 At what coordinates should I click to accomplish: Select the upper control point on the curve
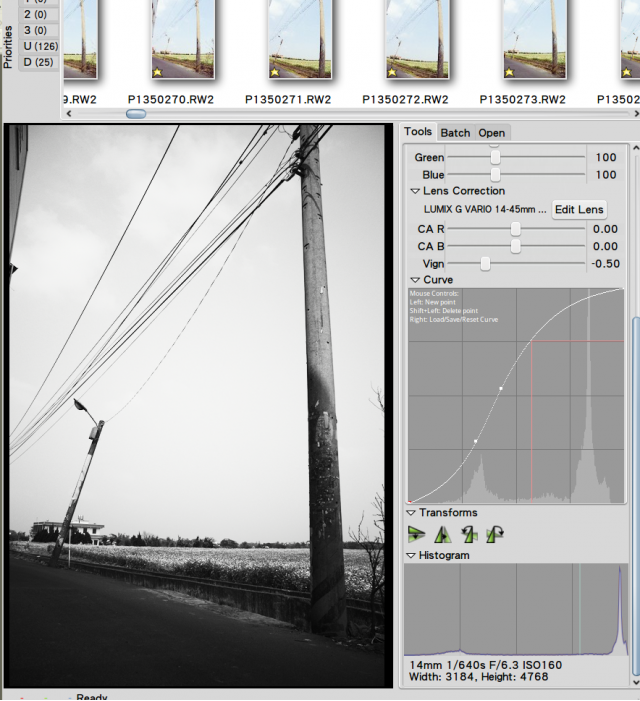coord(501,389)
